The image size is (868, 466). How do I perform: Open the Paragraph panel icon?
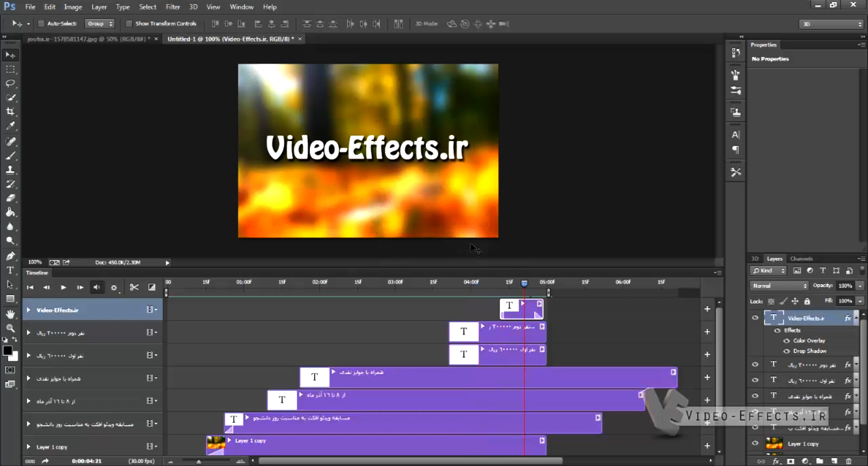736,150
